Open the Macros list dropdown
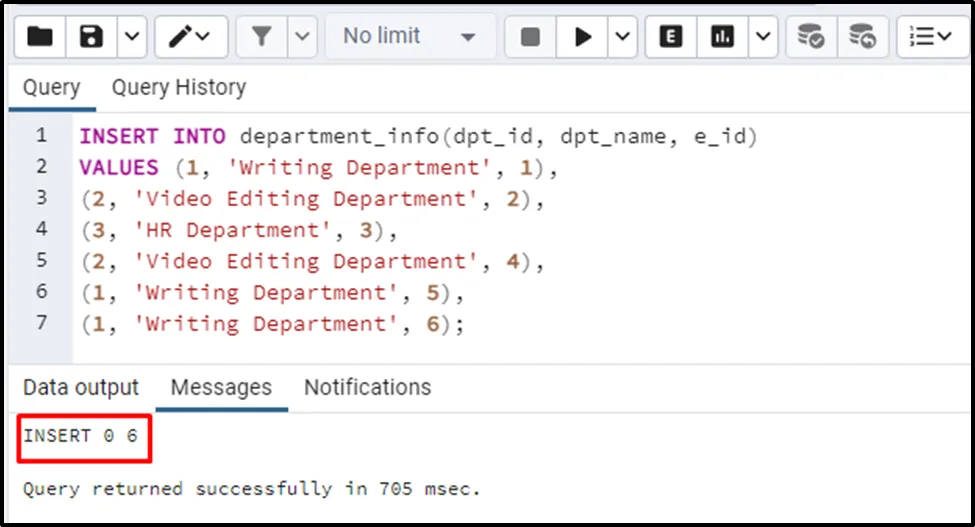 [931, 37]
